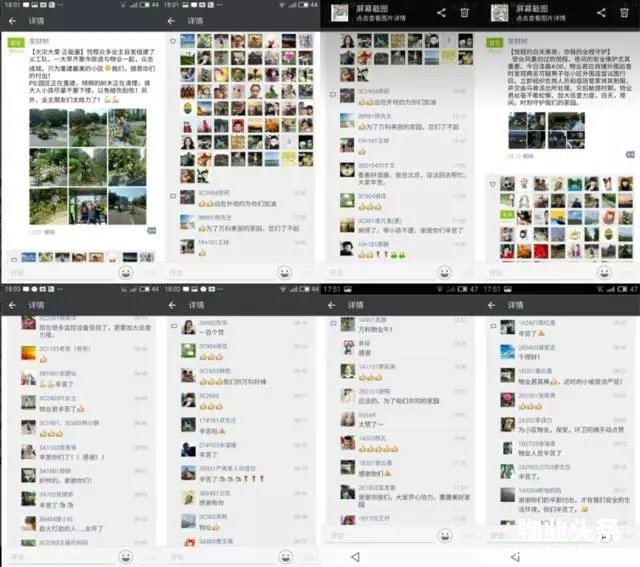This screenshot has width=640, height=567.
Task: Open screenshot preview thumbnail in third top header
Action: pos(339,13)
